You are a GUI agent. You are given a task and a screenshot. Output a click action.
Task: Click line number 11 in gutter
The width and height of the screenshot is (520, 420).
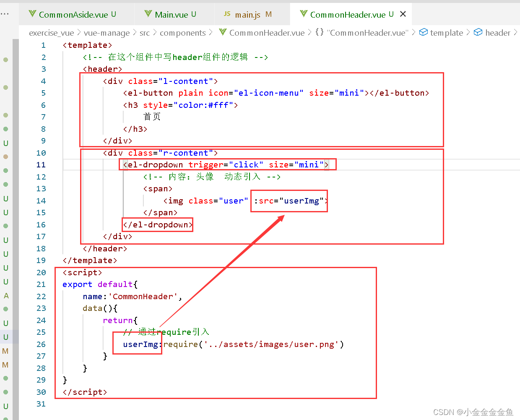41,165
